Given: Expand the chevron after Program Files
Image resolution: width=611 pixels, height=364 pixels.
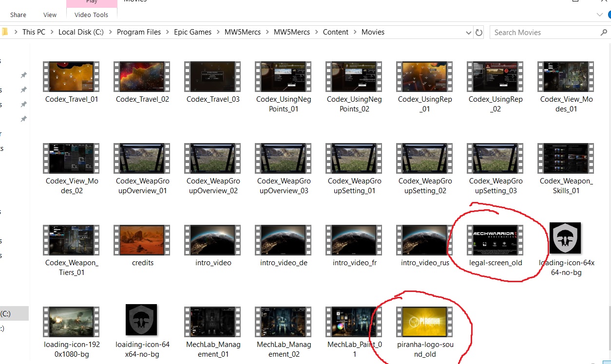Looking at the screenshot, I should pyautogui.click(x=167, y=32).
